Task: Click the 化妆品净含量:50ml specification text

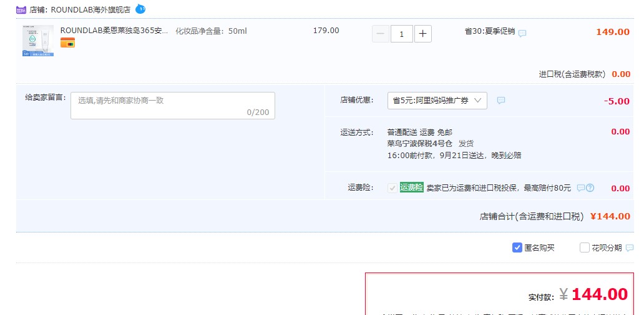Action: tap(211, 31)
